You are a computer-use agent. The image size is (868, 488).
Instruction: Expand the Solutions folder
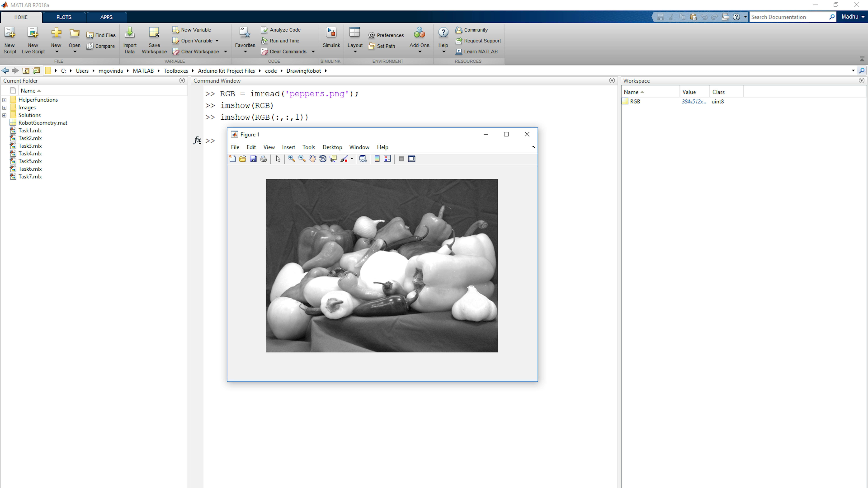pyautogui.click(x=4, y=116)
